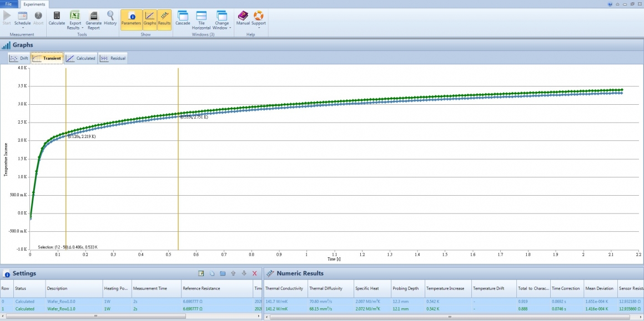Switch to the Residual graph tab
The height and width of the screenshot is (321, 644).
113,58
